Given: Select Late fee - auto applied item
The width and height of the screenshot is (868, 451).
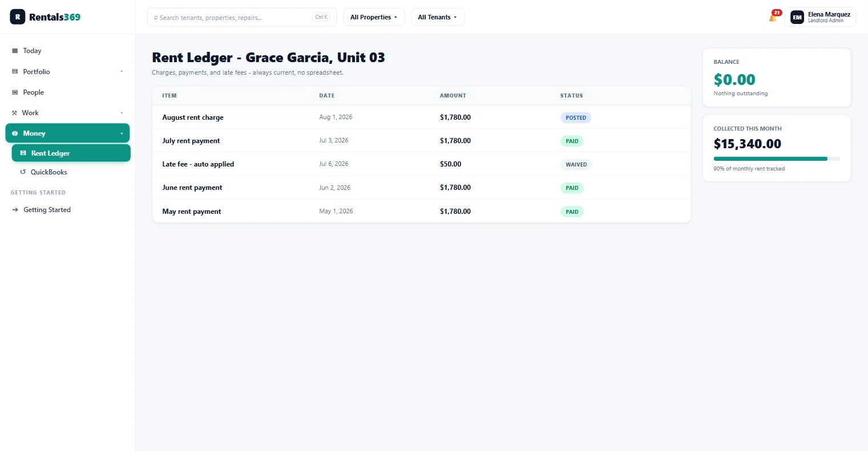Looking at the screenshot, I should pos(198,164).
